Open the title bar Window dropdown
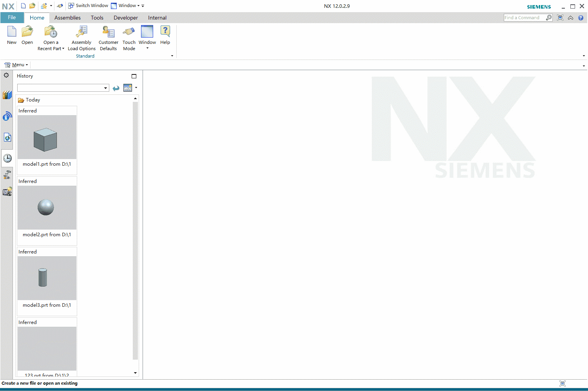588x391 pixels. [x=125, y=6]
